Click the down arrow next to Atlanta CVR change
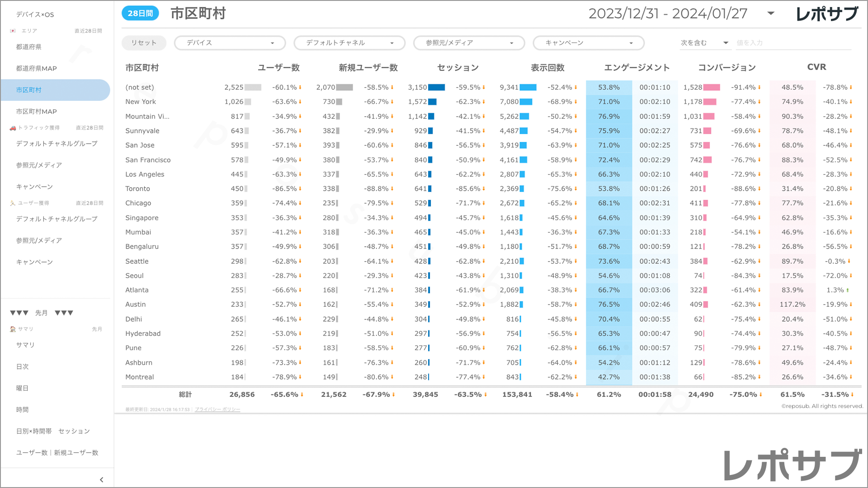This screenshot has height=488, width=868. (848, 290)
